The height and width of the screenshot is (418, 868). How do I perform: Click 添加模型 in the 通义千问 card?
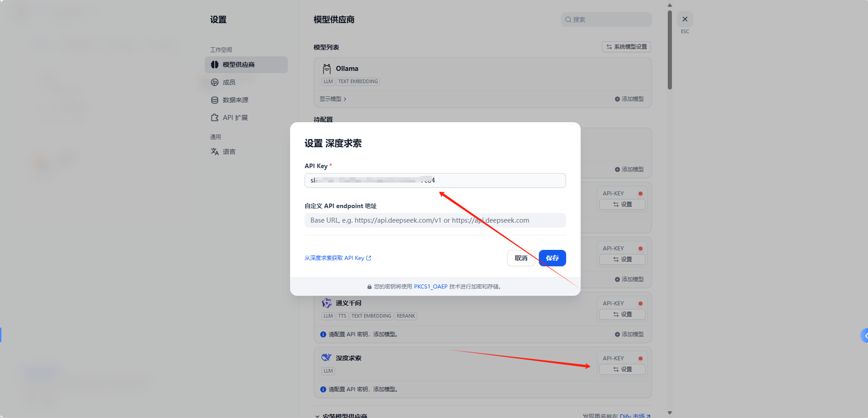(629, 334)
